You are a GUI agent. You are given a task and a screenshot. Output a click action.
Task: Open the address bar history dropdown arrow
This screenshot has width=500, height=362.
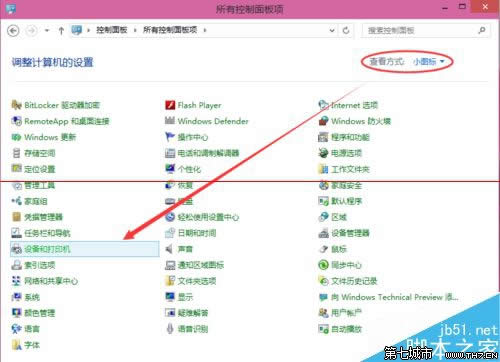pyautogui.click(x=332, y=30)
